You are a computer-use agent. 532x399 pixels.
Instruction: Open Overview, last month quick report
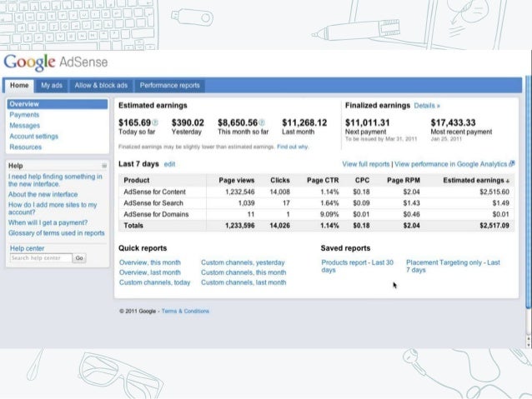click(150, 272)
